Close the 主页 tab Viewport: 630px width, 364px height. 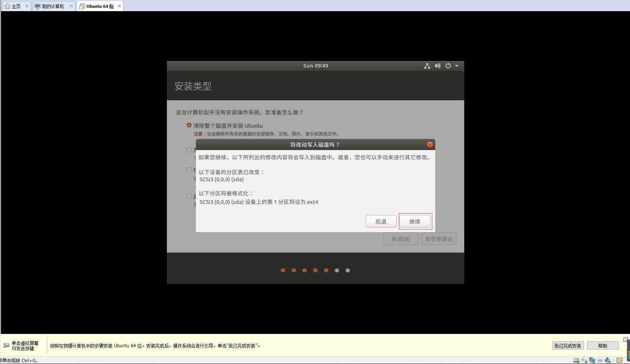coord(27,6)
